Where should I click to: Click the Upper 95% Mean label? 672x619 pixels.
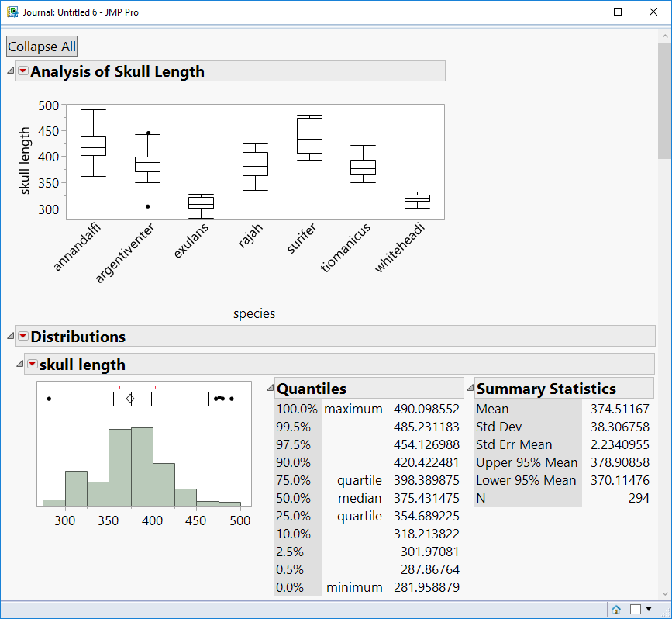click(527, 462)
